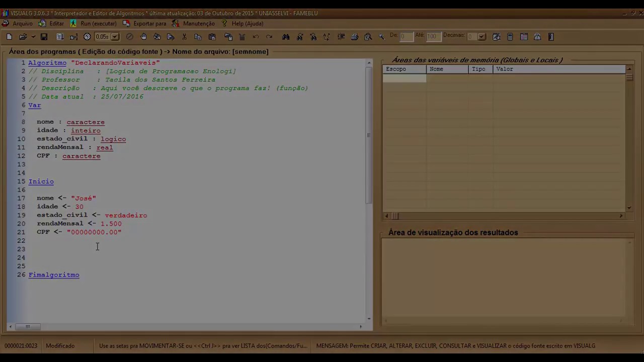
Task: Click the pointing-hand run icon
Action: pyautogui.click(x=73, y=37)
